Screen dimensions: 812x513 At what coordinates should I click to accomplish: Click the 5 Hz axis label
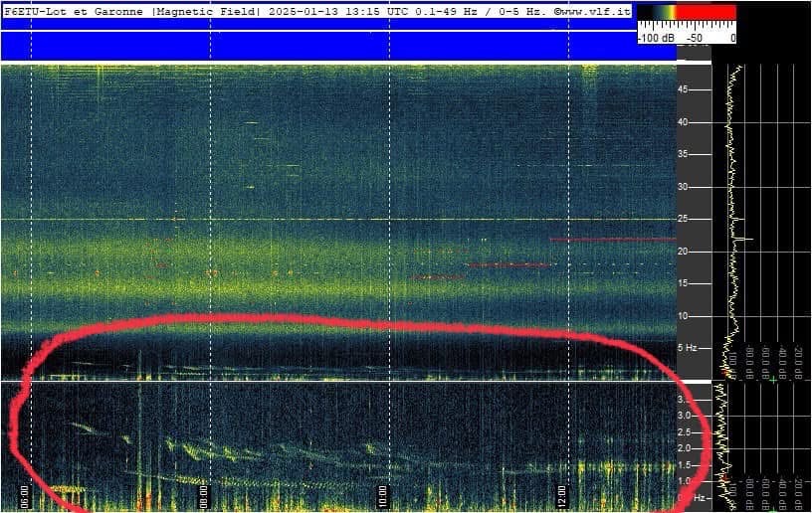(x=687, y=348)
